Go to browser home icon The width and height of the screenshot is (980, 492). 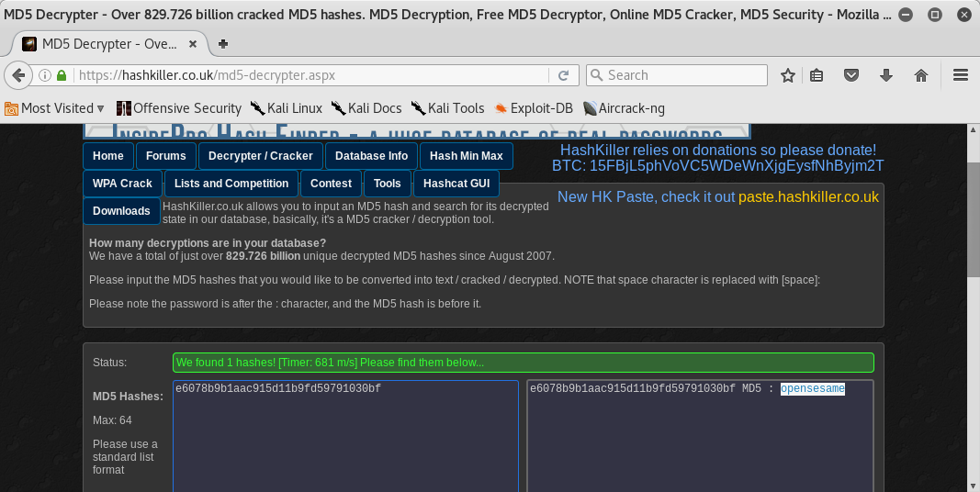(x=920, y=75)
